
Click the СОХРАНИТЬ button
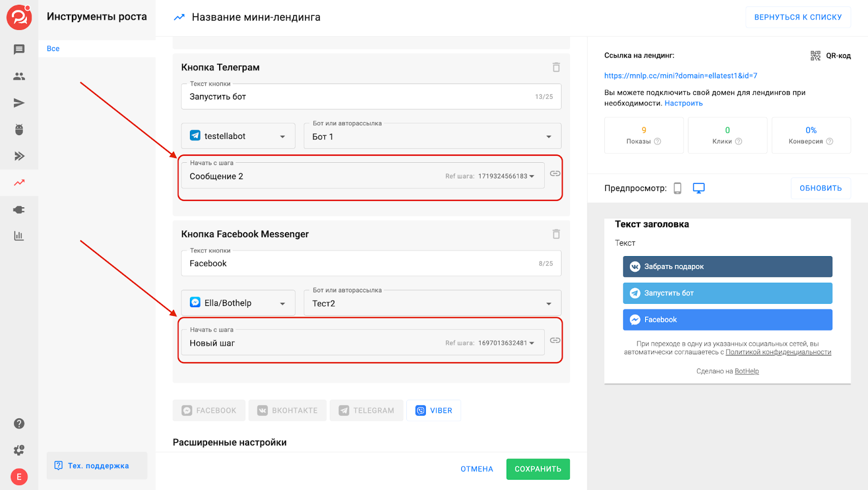[x=538, y=469]
